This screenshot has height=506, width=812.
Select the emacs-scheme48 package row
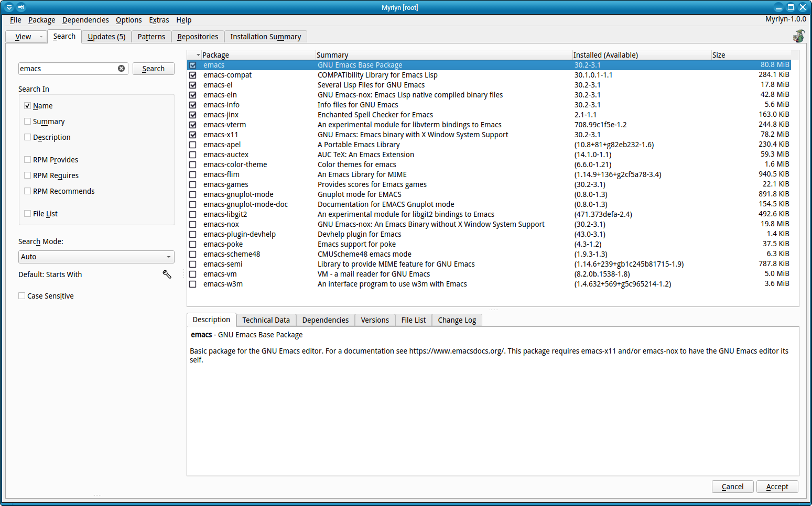(x=489, y=254)
